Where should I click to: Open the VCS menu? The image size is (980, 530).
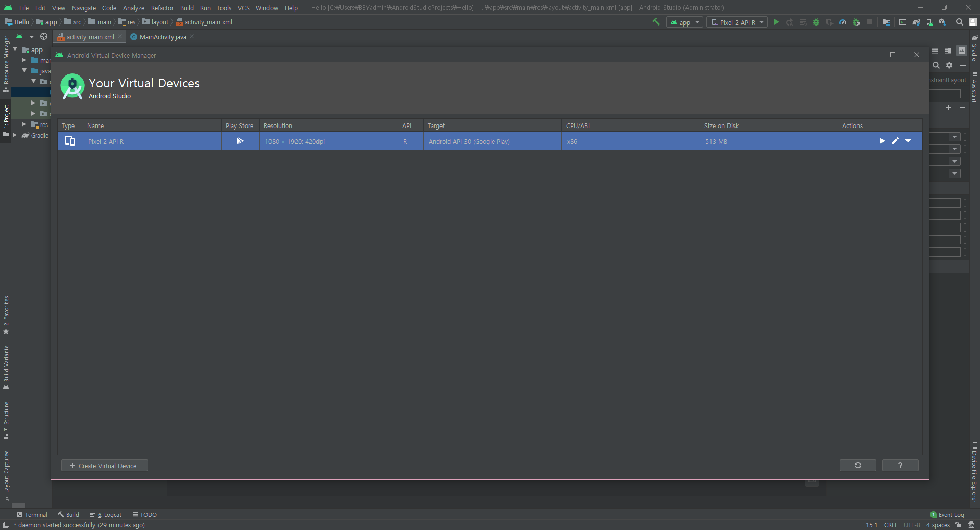(x=243, y=8)
